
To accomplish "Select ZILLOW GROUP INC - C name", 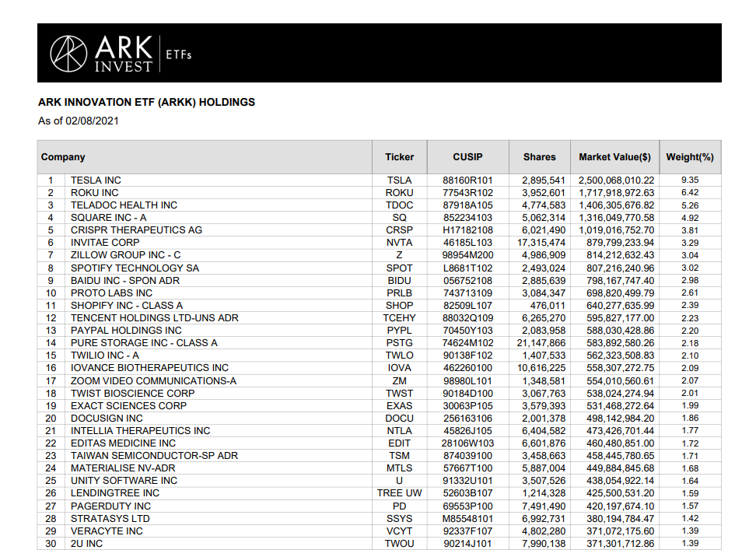I will click(x=125, y=255).
